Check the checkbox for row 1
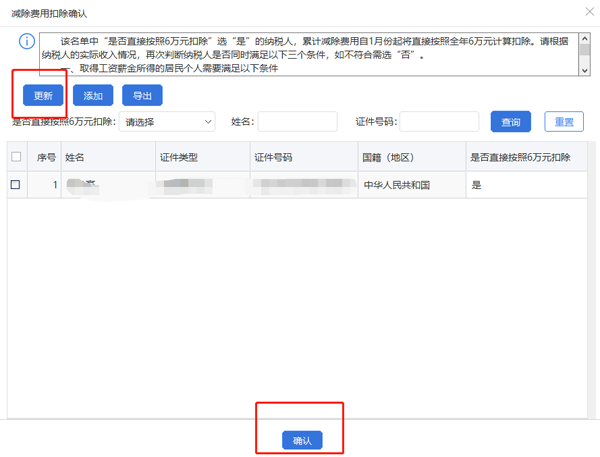This screenshot has height=457, width=600. click(16, 185)
